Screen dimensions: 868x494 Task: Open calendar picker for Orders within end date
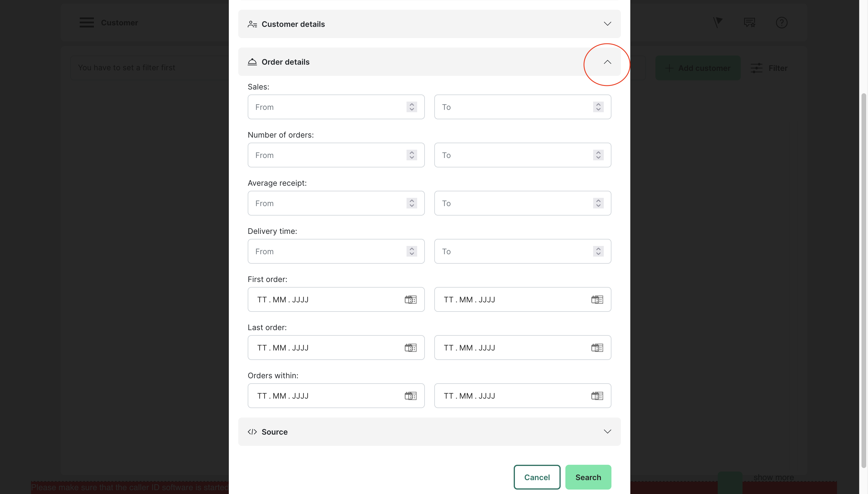click(x=597, y=396)
